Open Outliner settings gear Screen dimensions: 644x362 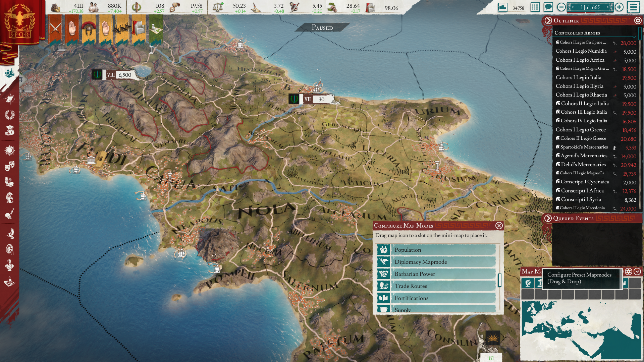[638, 20]
